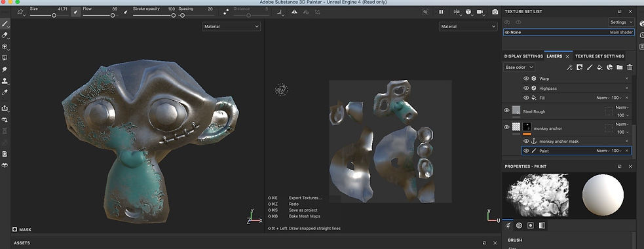Image resolution: width=644 pixels, height=249 pixels.
Task: Close the Layers tab
Action: pos(567,56)
